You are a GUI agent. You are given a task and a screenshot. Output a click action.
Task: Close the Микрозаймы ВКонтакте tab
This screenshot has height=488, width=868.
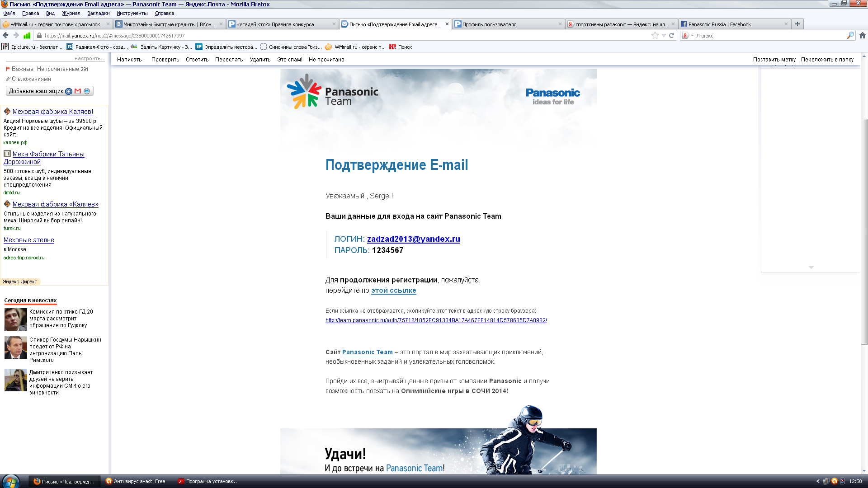(x=221, y=24)
